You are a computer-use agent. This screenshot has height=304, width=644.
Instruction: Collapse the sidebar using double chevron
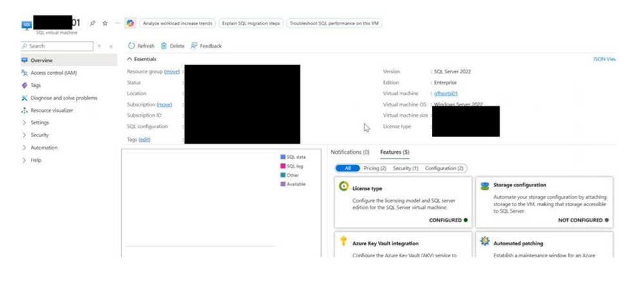(111, 46)
